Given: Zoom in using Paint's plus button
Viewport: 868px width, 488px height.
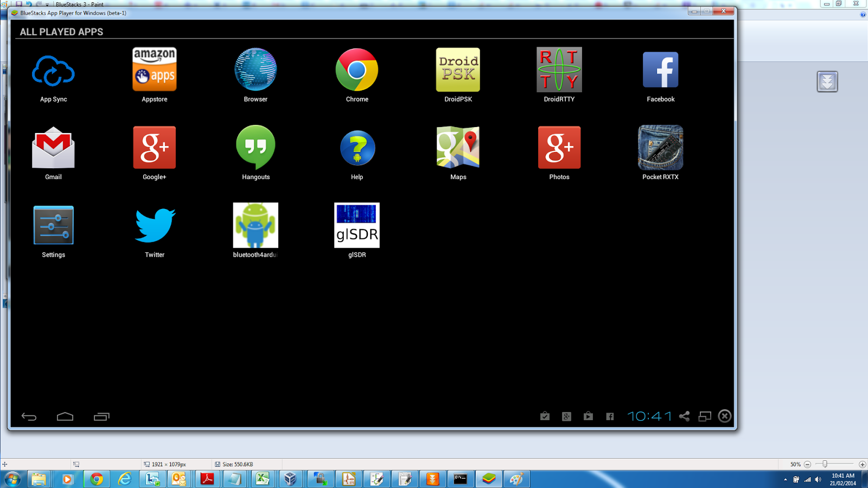Looking at the screenshot, I should click(x=863, y=464).
